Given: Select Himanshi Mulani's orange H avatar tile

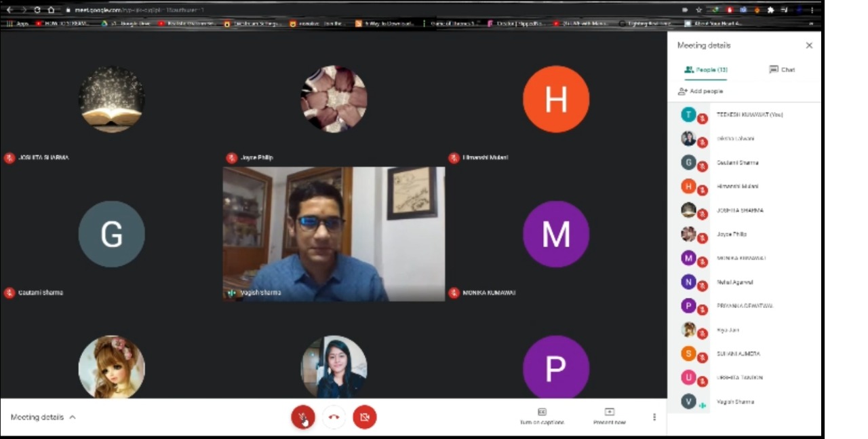Looking at the screenshot, I should tap(555, 99).
